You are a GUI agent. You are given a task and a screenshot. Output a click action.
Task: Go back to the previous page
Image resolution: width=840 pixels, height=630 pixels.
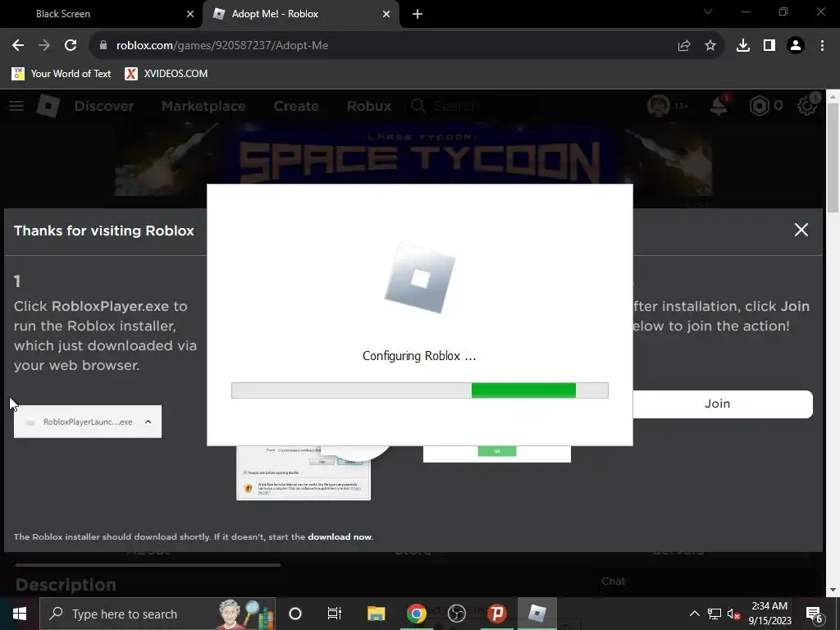[18, 46]
